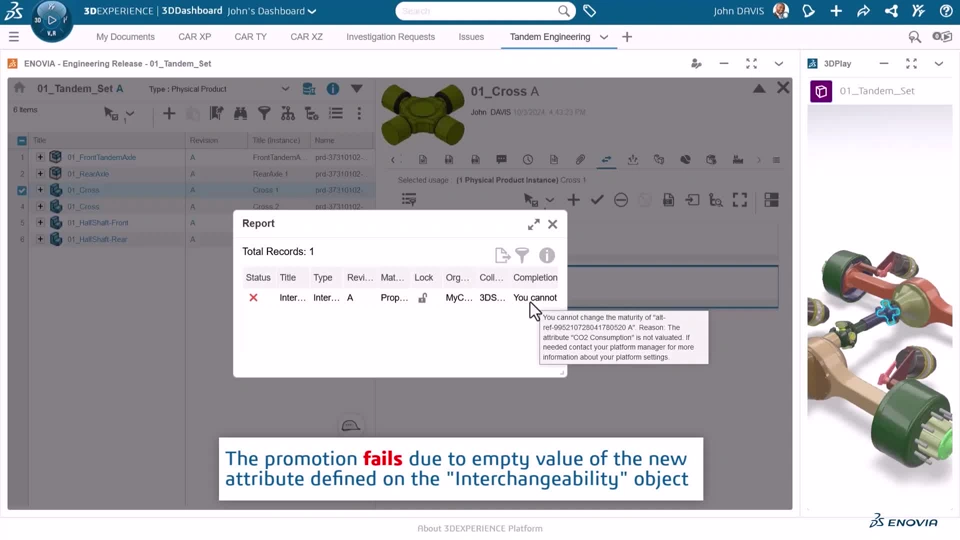Click the home icon beside 01_Tandem_Set
The image size is (960, 540).
pos(20,88)
